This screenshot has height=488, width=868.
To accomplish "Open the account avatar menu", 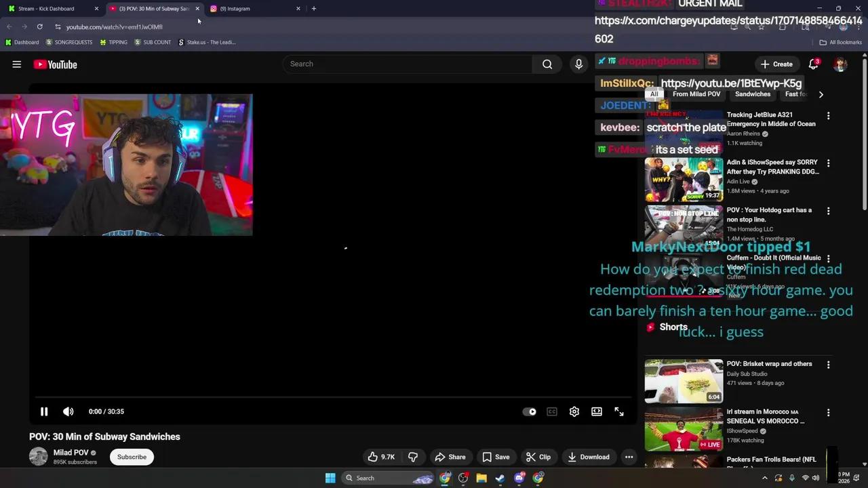I will pos(840,64).
